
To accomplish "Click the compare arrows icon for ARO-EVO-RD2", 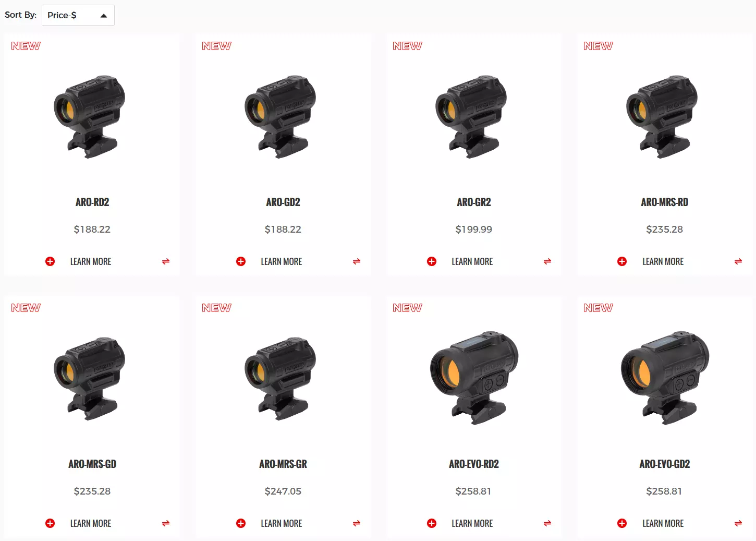I will pyautogui.click(x=547, y=523).
